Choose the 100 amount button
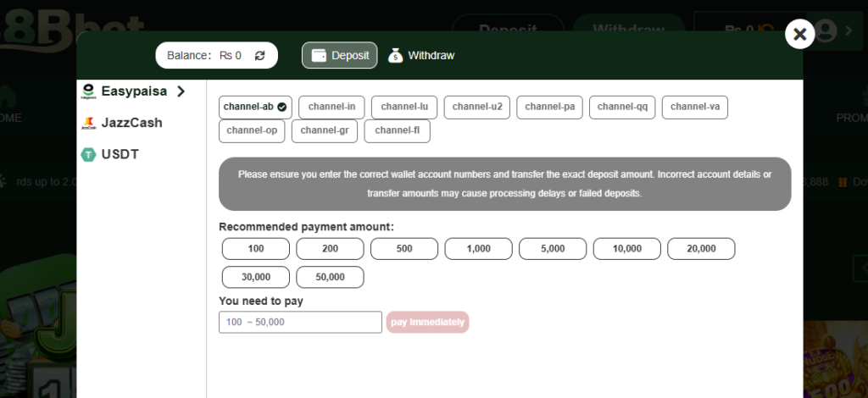This screenshot has height=398, width=868. pos(256,249)
